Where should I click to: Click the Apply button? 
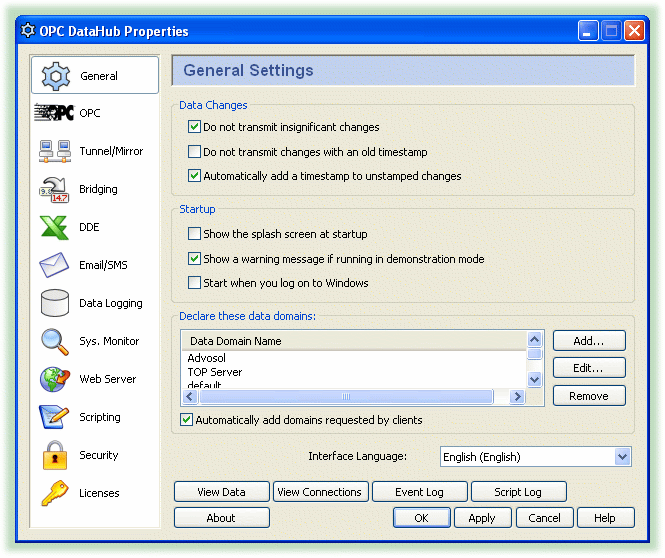pos(482,518)
